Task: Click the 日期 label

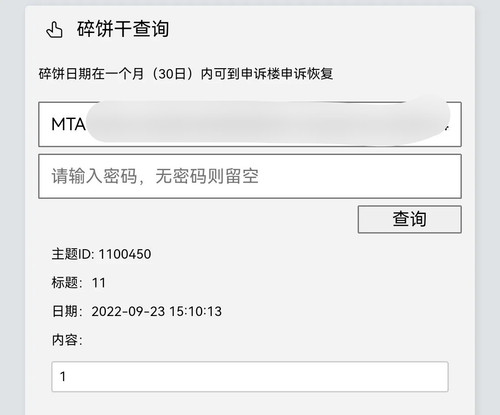Action: click(x=66, y=311)
